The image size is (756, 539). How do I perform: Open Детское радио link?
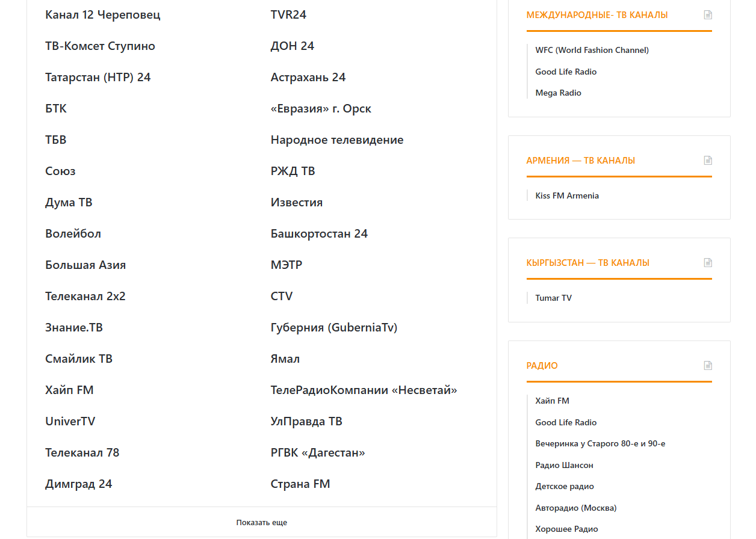tap(565, 487)
